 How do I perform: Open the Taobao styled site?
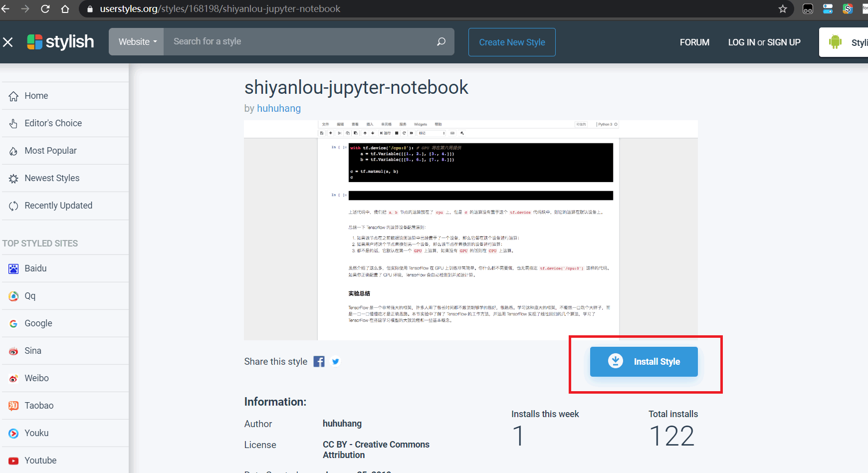(x=38, y=405)
